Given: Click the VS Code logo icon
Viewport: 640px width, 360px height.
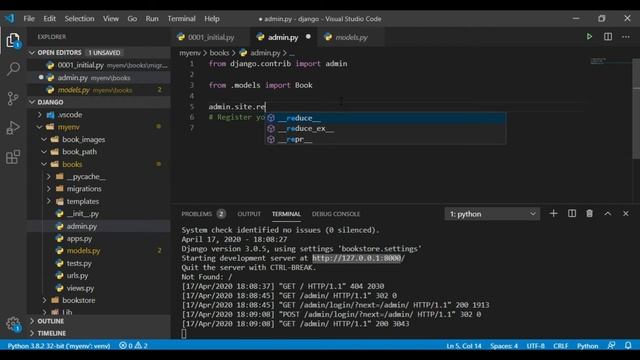Looking at the screenshot, I should pyautogui.click(x=10, y=18).
